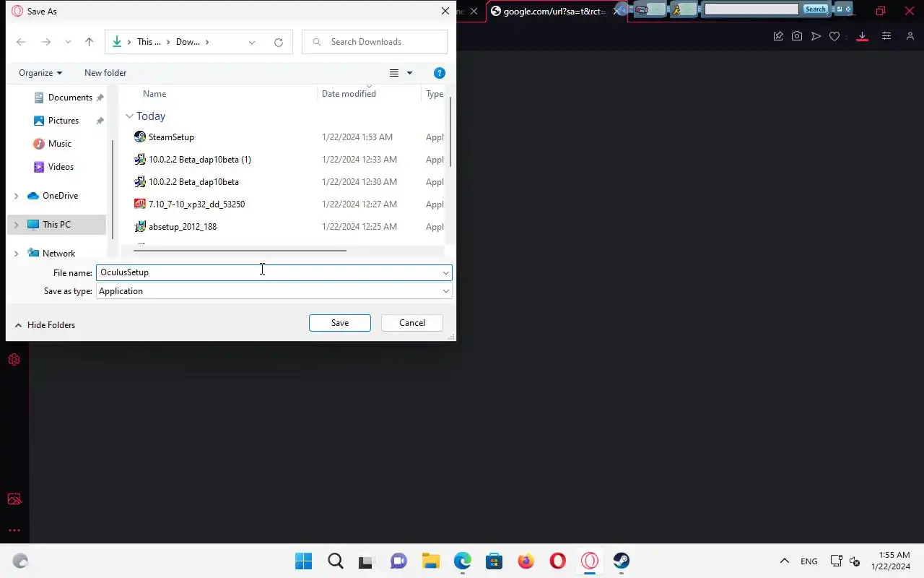Click the overlay toolbar search text box

coord(751,9)
